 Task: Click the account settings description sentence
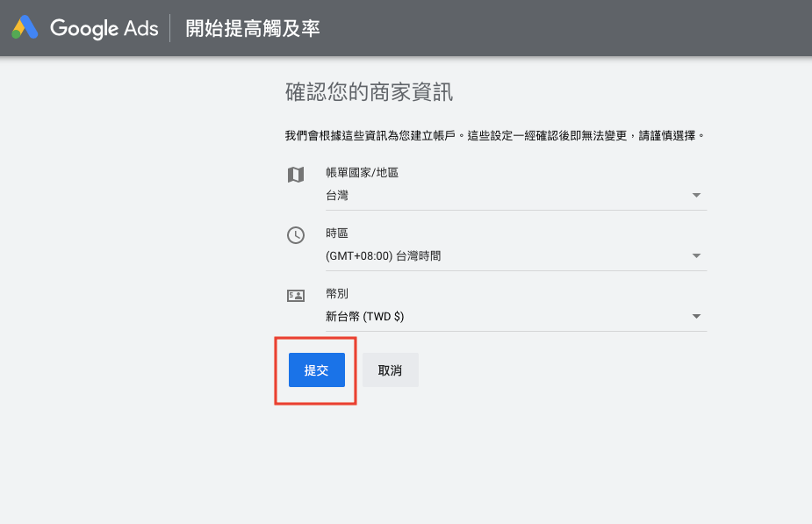pos(496,136)
